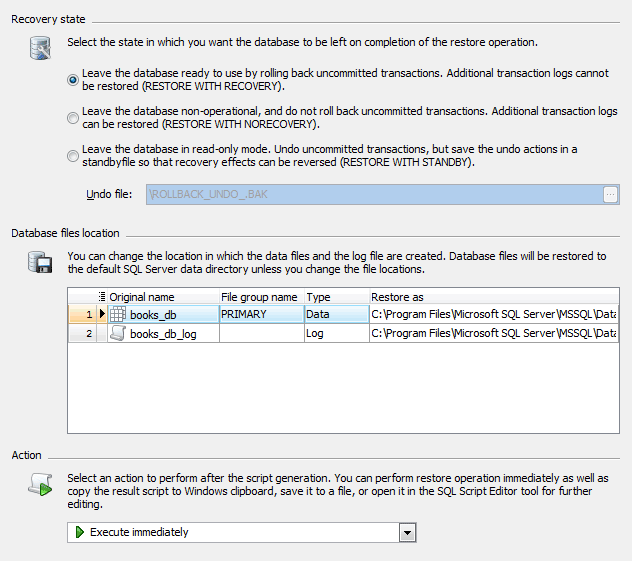Click the column chooser icon in grid header

pos(102,297)
